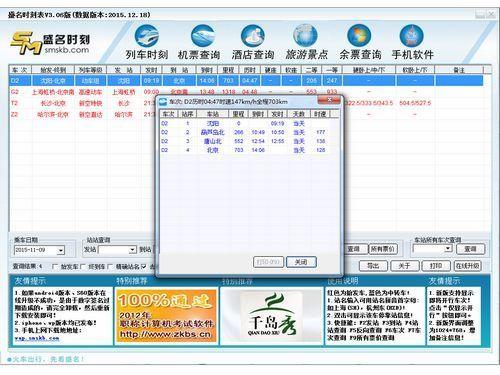Image resolution: width=500 pixels, height=375 pixels.
Task: Expand the 车站所有车次查询 station dropdown
Action: tap(448, 249)
